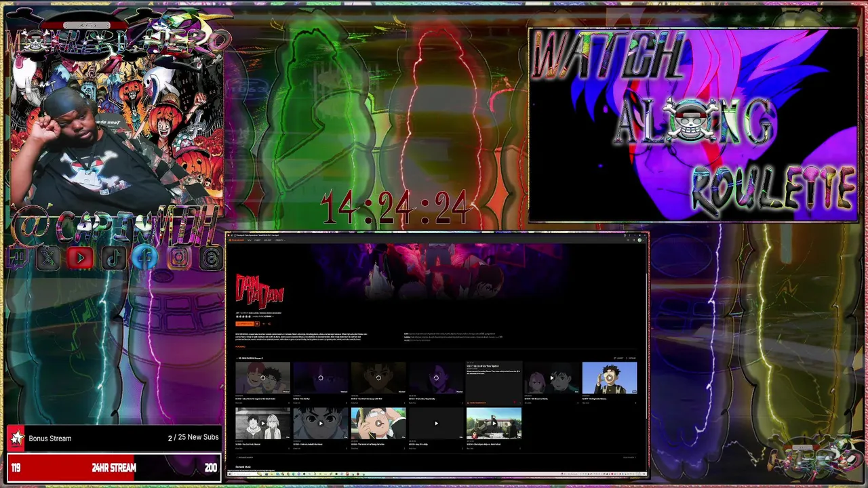Play episode 21 close-up face thumbnail
The width and height of the screenshot is (868, 488).
321,423
